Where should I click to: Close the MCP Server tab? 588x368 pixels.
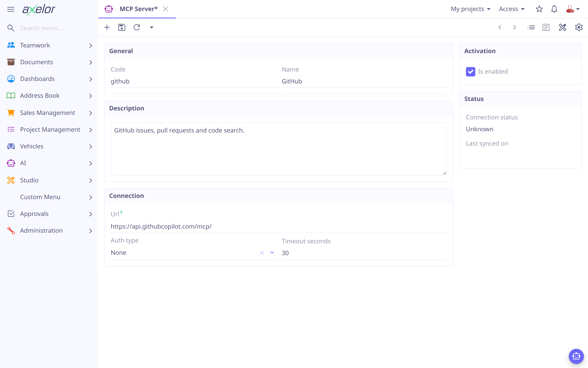[165, 9]
